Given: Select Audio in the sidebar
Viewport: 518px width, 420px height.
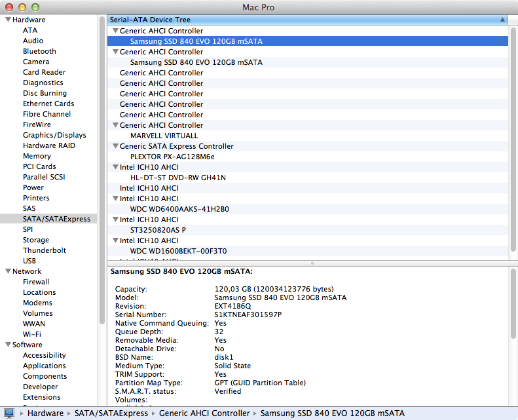Looking at the screenshot, I should click(x=33, y=41).
